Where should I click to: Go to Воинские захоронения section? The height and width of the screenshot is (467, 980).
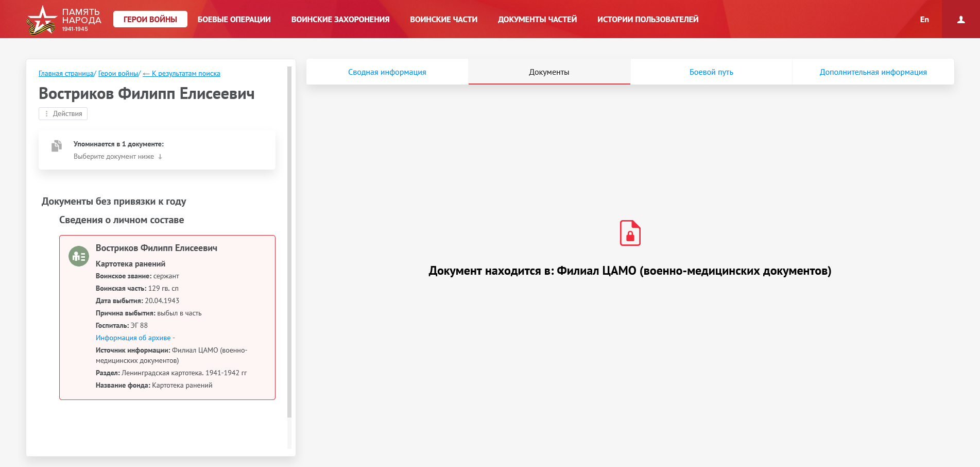pyautogui.click(x=340, y=20)
